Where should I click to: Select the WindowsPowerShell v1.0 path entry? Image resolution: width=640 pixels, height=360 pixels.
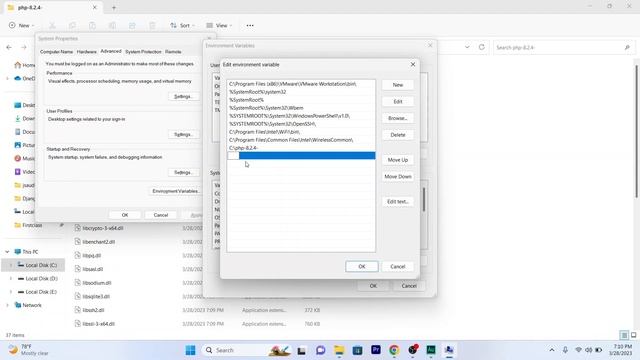[x=301, y=116]
